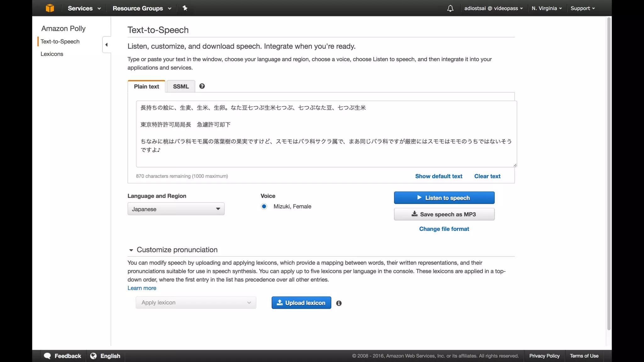Switch to the SSML tab

(181, 86)
